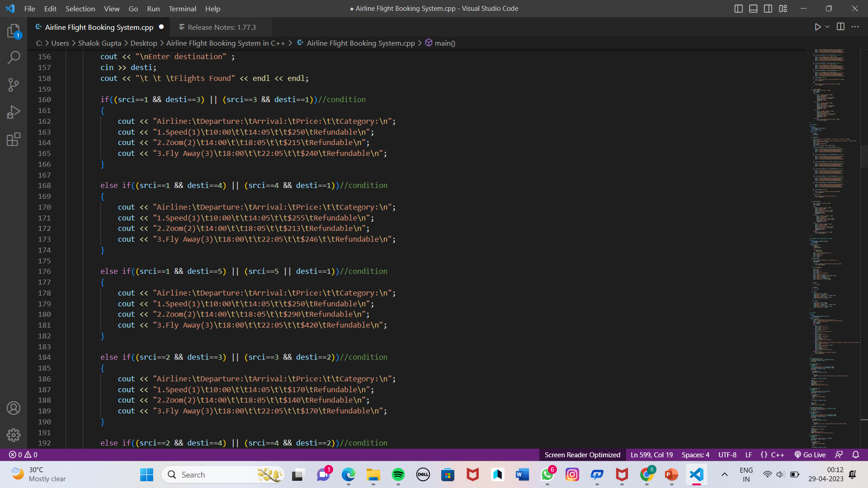Open Source Control view

(x=14, y=84)
